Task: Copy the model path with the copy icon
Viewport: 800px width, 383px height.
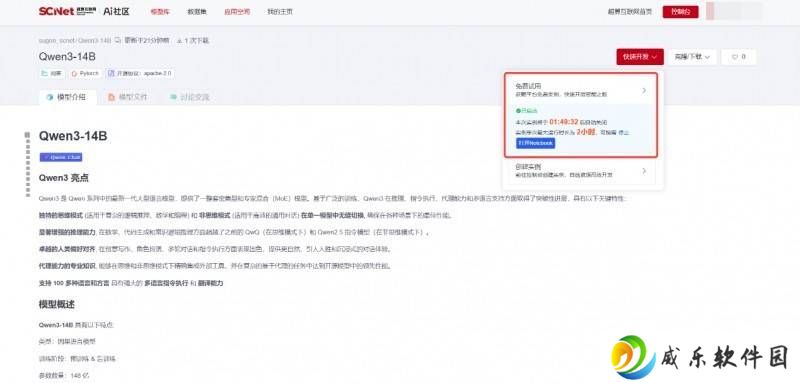Action: point(117,40)
